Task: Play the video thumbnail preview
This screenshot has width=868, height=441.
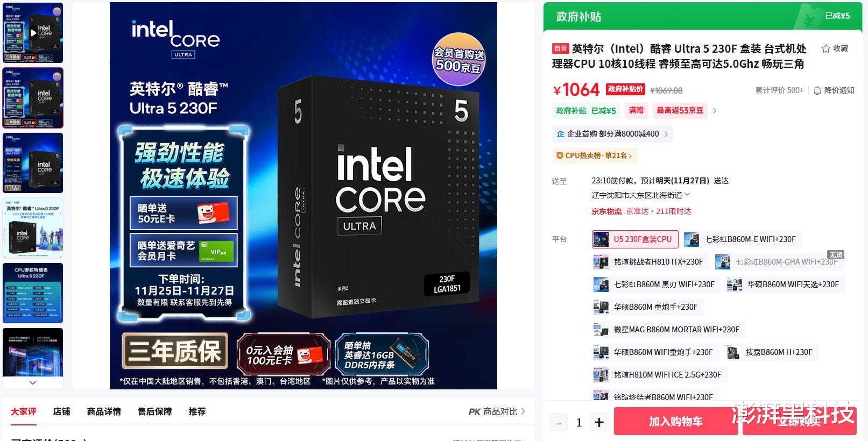Action: click(33, 33)
